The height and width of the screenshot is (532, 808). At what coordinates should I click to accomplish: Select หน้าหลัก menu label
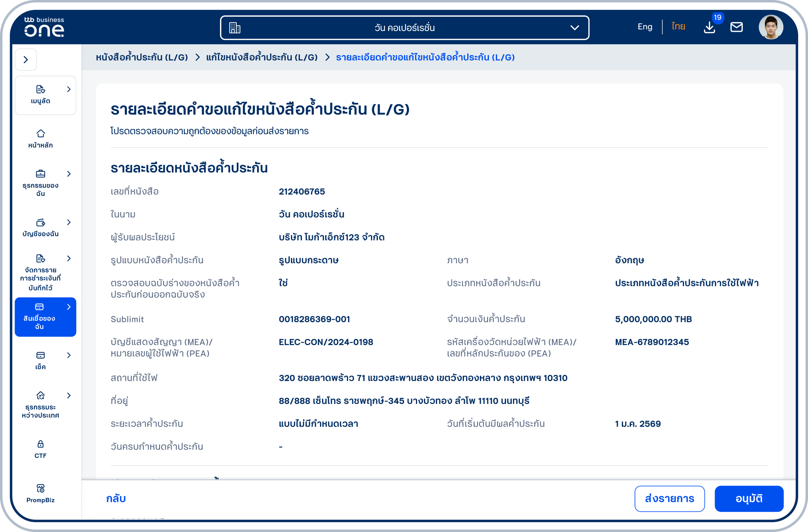[40, 145]
